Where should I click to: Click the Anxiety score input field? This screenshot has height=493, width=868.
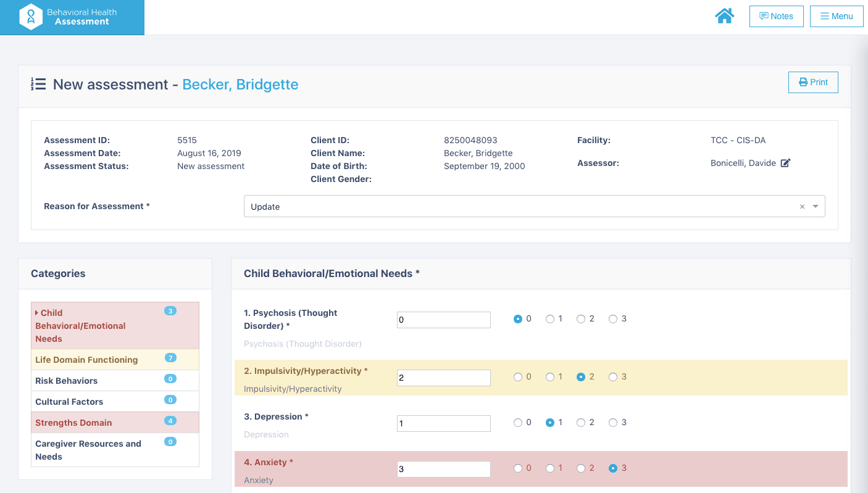click(x=444, y=469)
